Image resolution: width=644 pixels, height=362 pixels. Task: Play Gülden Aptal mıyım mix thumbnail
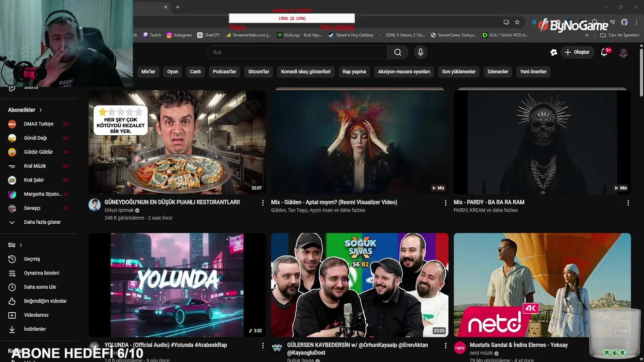click(360, 142)
